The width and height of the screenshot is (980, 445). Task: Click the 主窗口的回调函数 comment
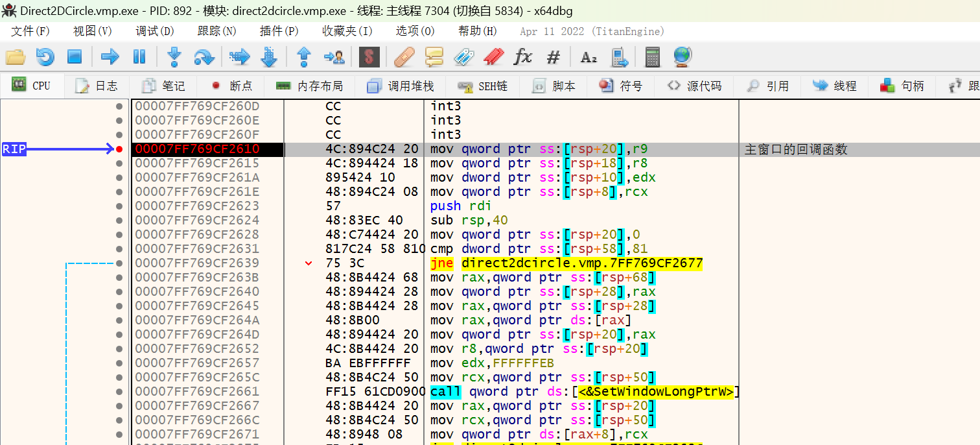(796, 149)
